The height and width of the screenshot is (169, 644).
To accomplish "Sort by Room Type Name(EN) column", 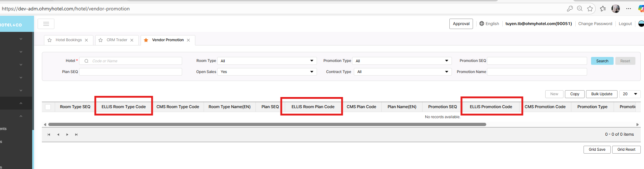I will click(230, 107).
